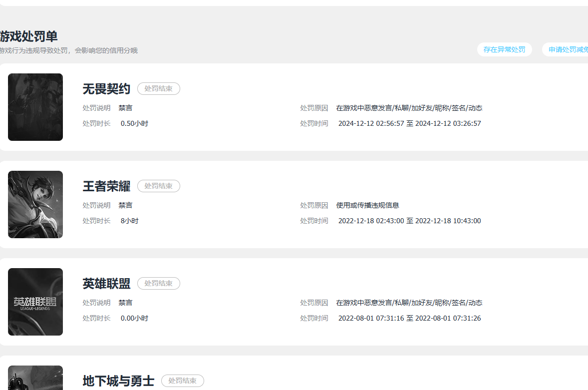
Task: Click the 存在异常处罚 button
Action: click(504, 49)
